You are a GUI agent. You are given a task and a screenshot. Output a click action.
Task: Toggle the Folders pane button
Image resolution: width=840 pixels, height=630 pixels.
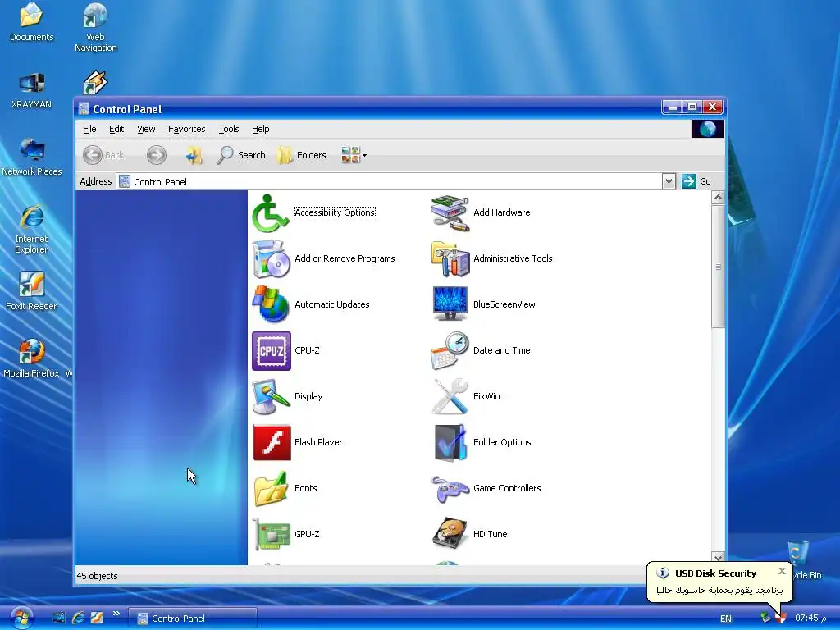pos(302,155)
